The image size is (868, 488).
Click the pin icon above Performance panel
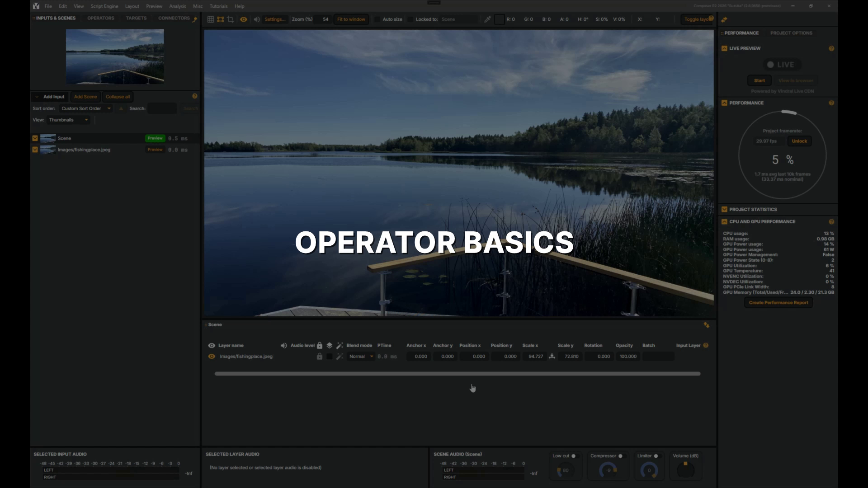(x=724, y=19)
